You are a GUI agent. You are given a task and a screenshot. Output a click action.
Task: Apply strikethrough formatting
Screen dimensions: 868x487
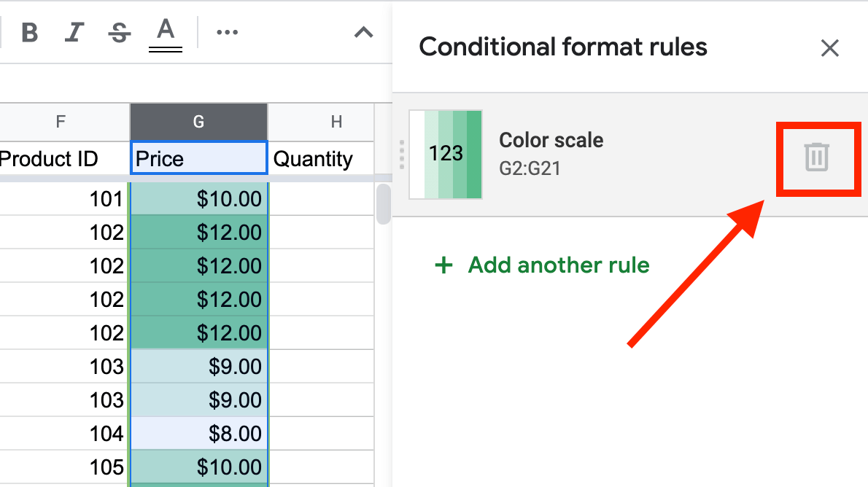coord(119,32)
